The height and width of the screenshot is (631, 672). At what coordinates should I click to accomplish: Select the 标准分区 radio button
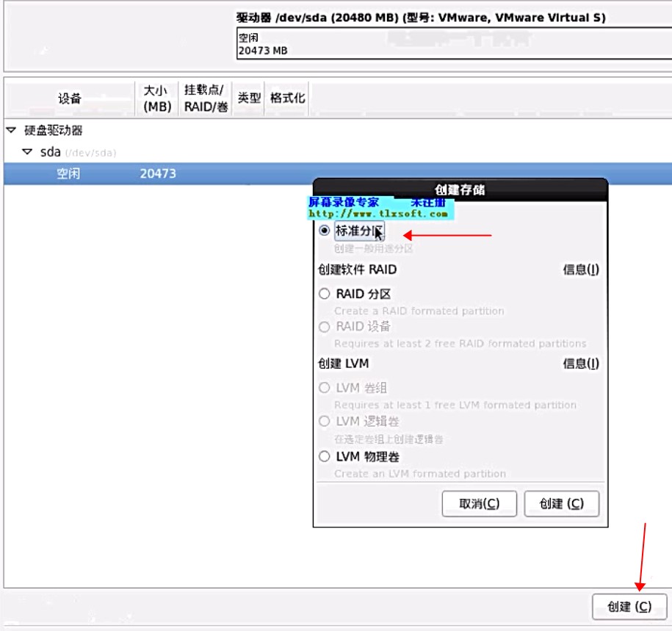coord(325,231)
